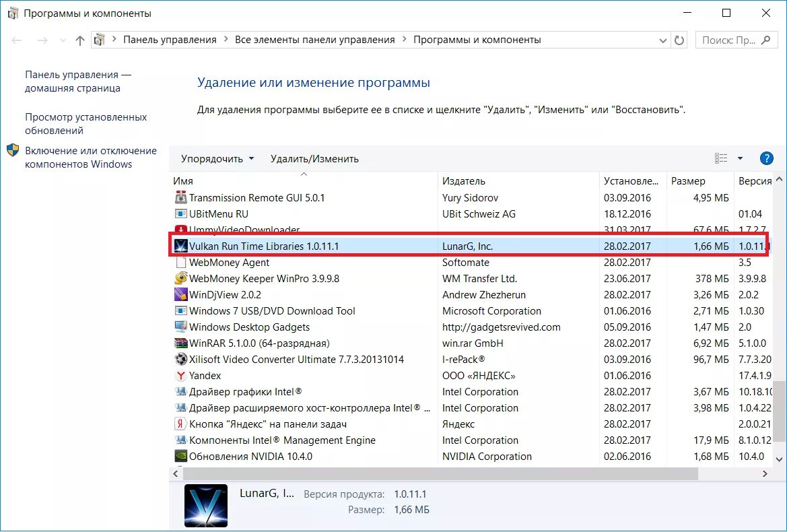Click the Программы и компоненты breadcrumb
Image resolution: width=787 pixels, height=532 pixels.
[x=477, y=40]
